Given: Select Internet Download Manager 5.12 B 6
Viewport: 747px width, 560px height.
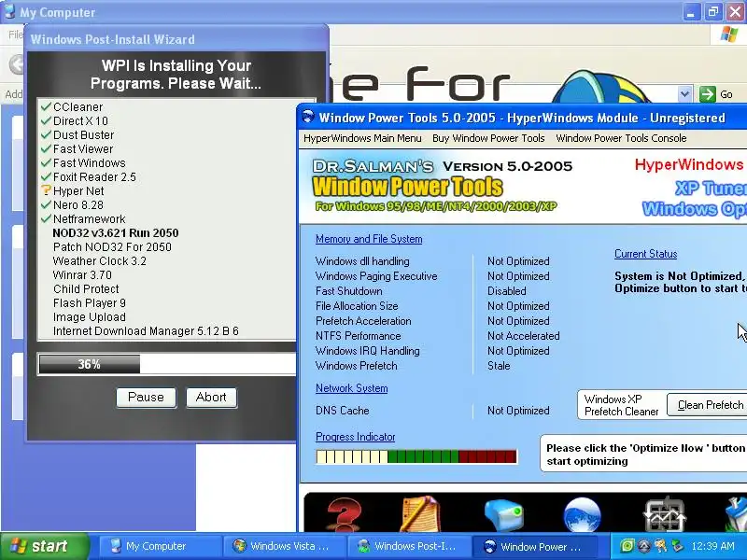Looking at the screenshot, I should coord(146,331).
